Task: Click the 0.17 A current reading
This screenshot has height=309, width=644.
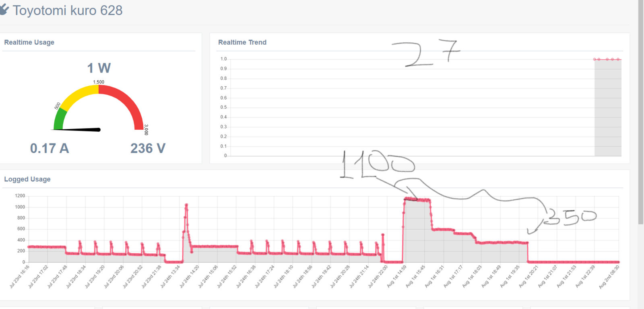Action: click(50, 148)
